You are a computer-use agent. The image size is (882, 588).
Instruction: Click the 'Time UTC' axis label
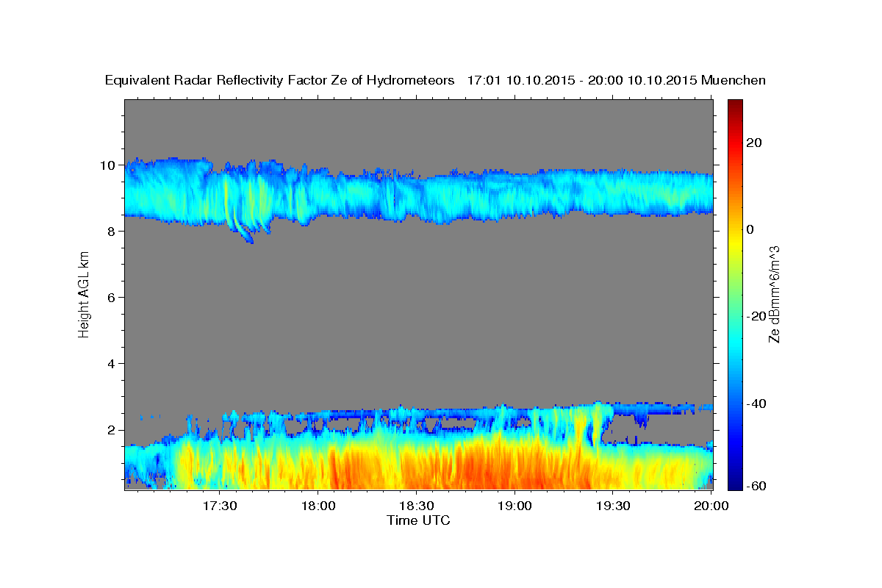pos(418,520)
